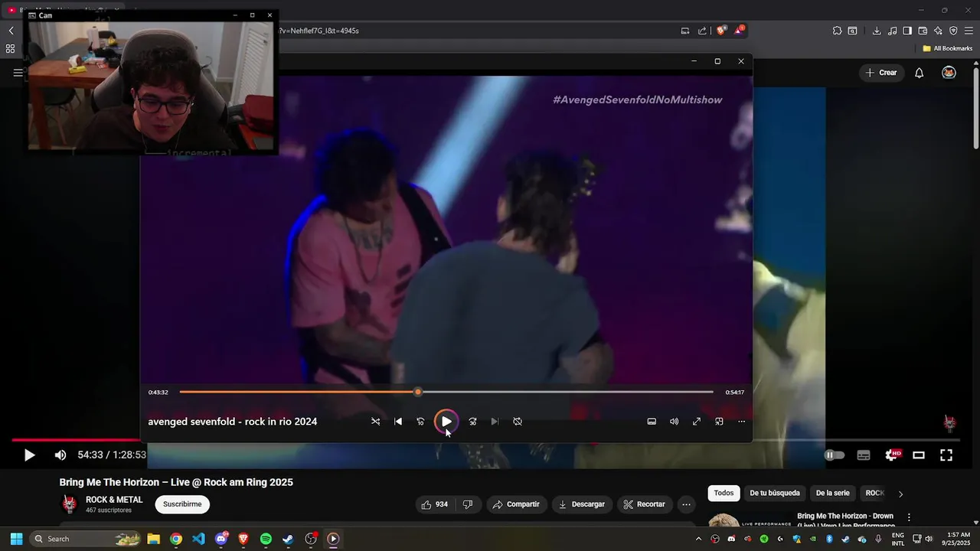Click the Crear button
Viewport: 980px width, 551px height.
(x=881, y=73)
